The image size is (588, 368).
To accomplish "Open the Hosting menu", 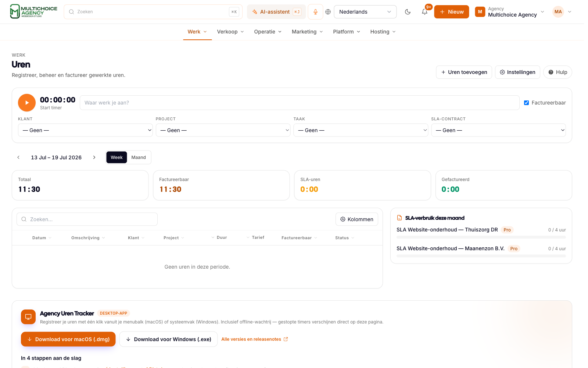I will click(383, 32).
